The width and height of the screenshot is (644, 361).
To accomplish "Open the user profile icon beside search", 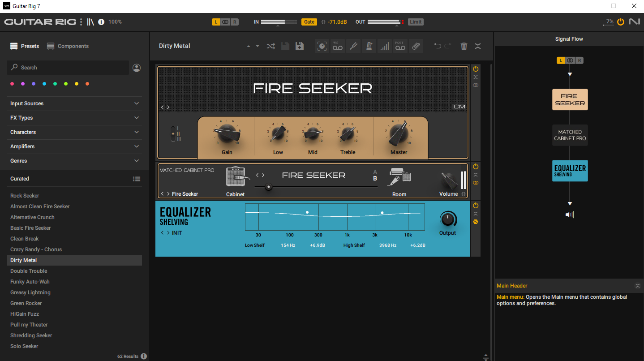I will [137, 68].
